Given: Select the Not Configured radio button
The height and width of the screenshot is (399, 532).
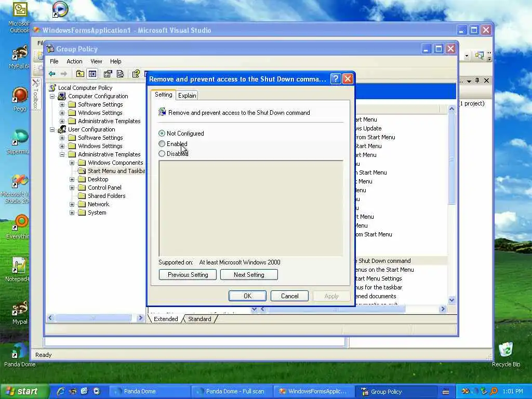Looking at the screenshot, I should point(162,134).
